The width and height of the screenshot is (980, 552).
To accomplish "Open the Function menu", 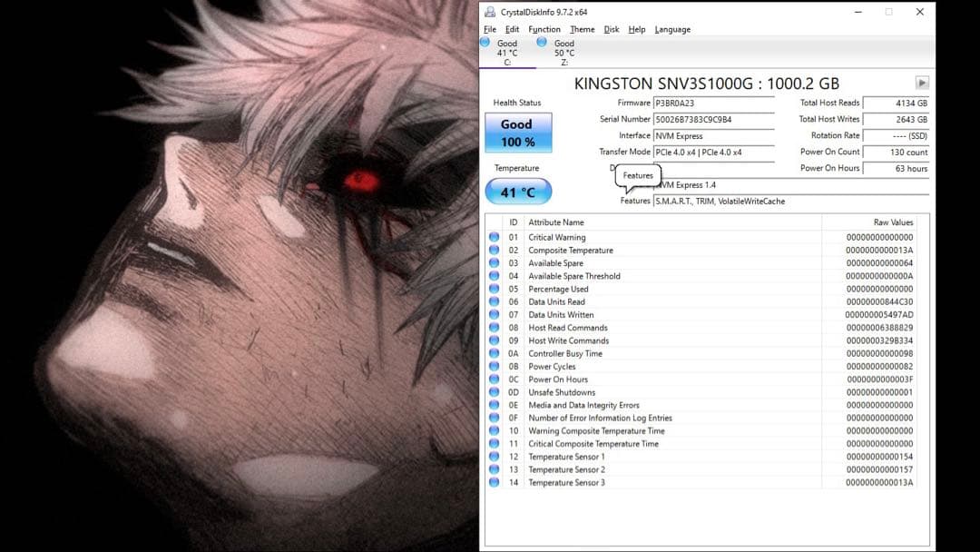I will 544,29.
